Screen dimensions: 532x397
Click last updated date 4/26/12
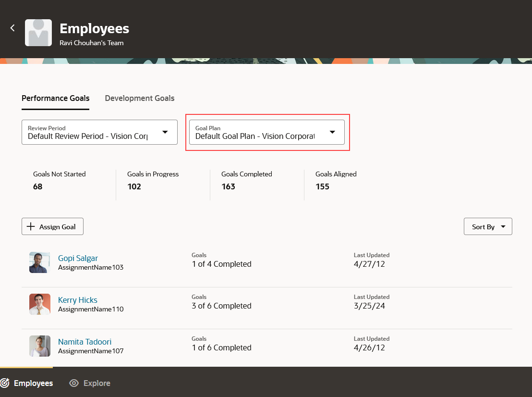click(369, 347)
